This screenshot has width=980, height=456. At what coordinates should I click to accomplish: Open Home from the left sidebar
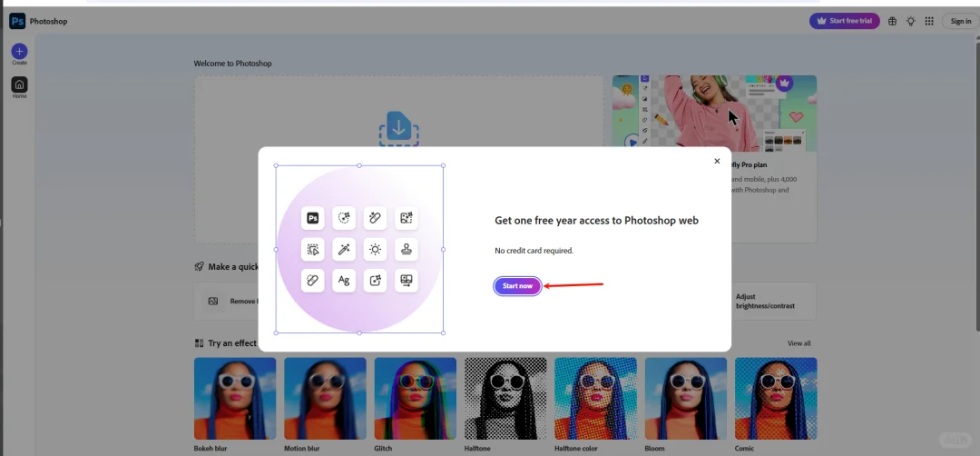pos(19,84)
